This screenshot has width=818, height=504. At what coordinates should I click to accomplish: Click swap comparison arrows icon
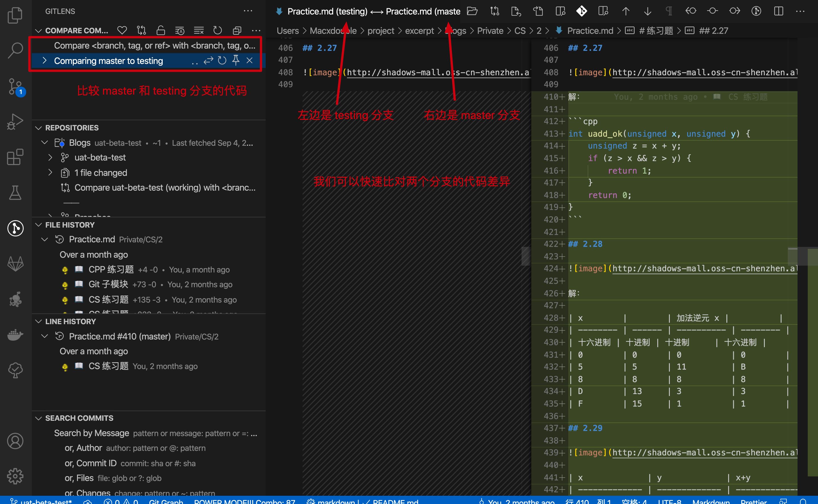[208, 61]
